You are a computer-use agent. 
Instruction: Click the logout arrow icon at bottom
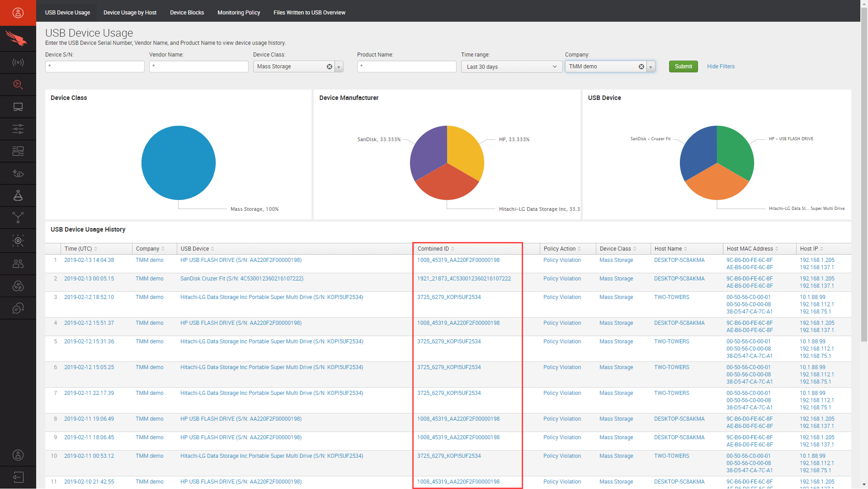18,477
